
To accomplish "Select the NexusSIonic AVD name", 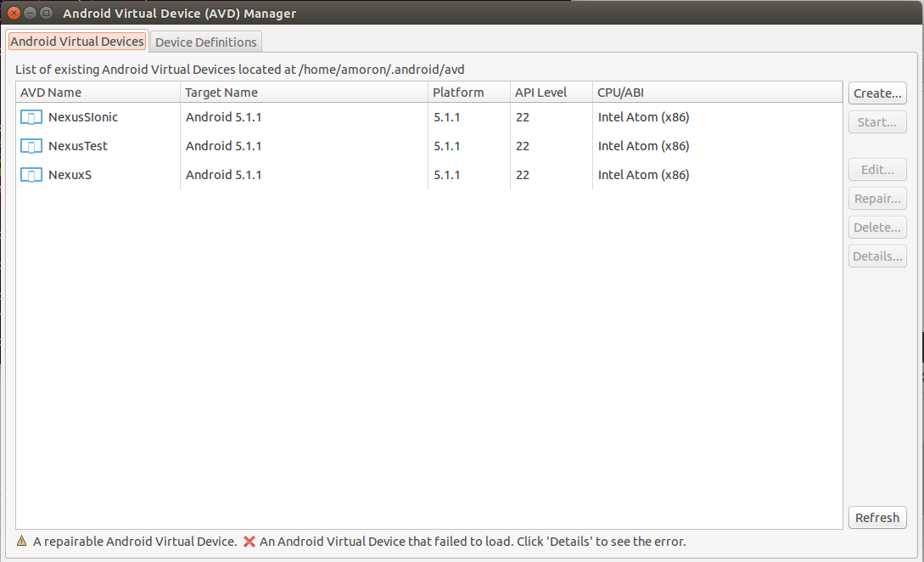I will pos(83,117).
